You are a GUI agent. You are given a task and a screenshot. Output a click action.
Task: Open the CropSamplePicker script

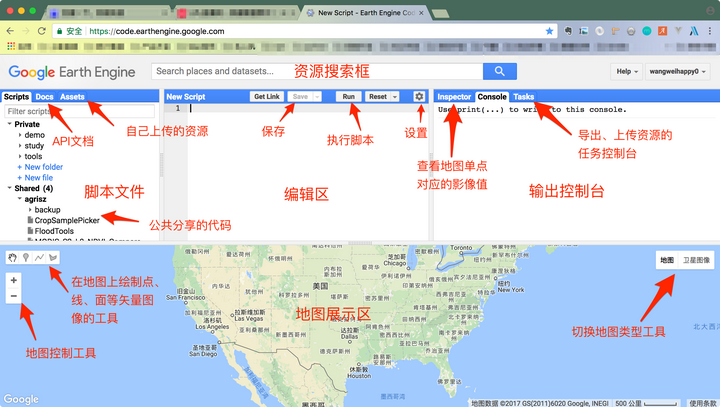point(67,220)
